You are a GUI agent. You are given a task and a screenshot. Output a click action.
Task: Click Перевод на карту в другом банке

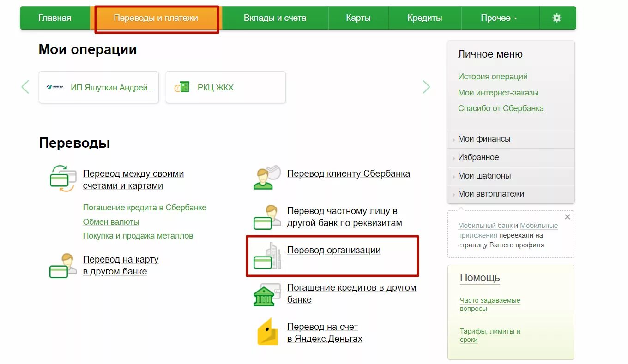pyautogui.click(x=121, y=265)
